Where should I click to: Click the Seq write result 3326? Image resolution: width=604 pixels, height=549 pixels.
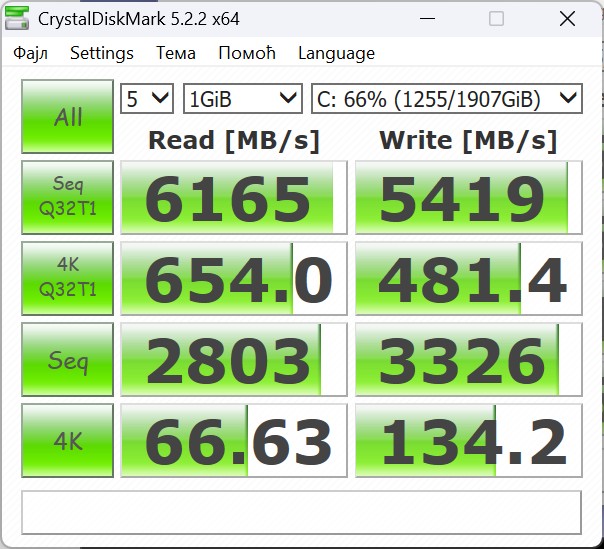pos(468,359)
